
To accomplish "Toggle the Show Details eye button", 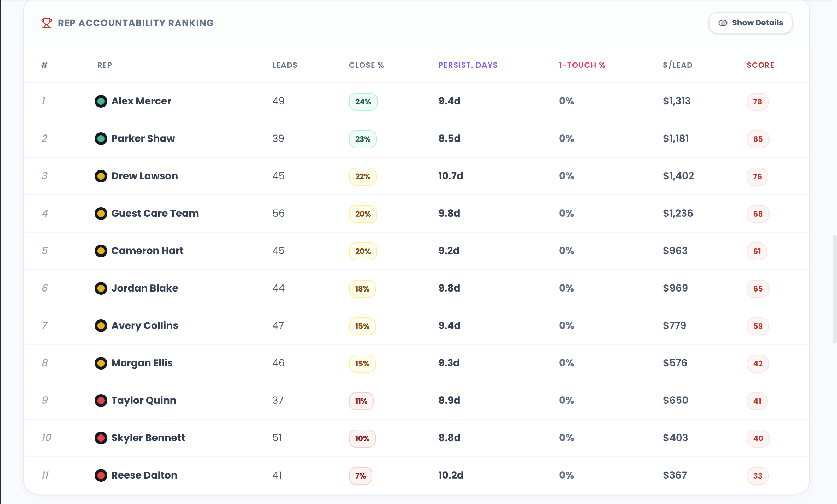I will click(x=750, y=23).
